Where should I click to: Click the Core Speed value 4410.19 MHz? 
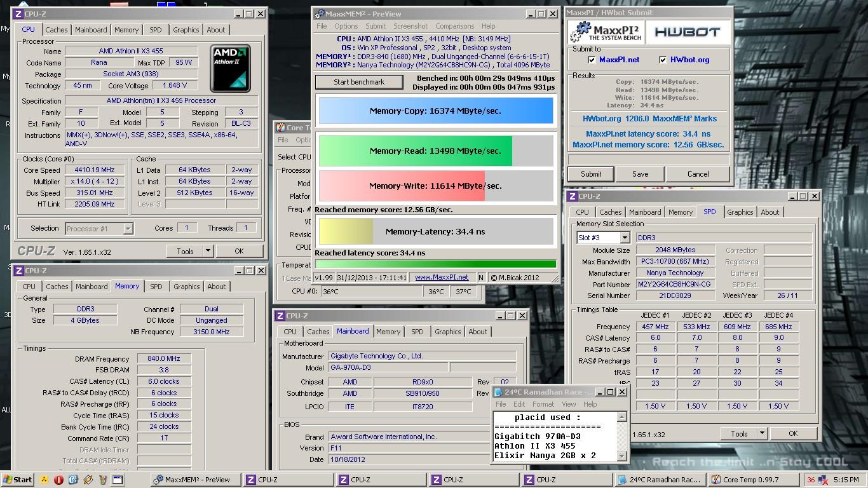[95, 170]
